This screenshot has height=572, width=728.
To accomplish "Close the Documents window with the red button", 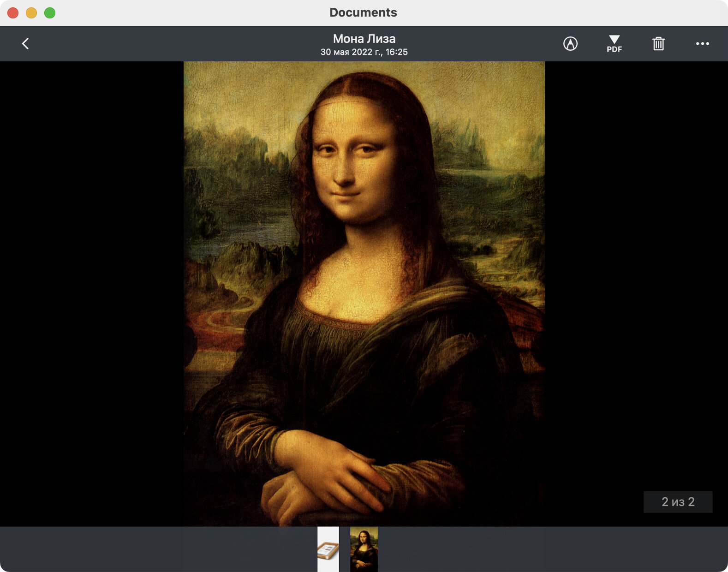I will [x=13, y=13].
